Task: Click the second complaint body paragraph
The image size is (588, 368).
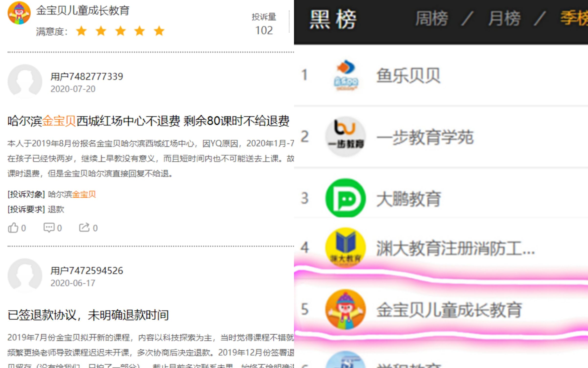Action: pos(151,350)
